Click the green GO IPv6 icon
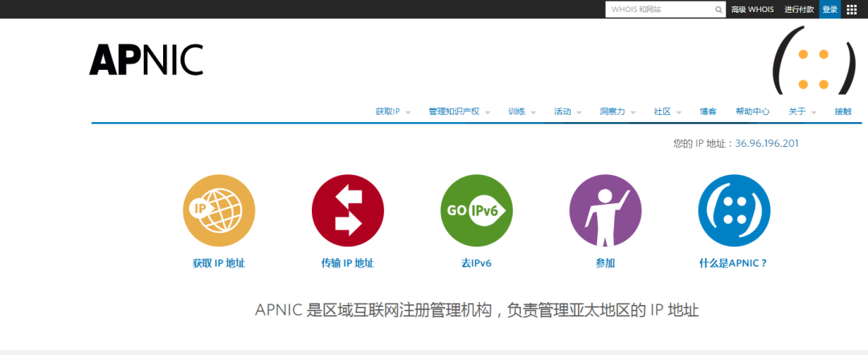 click(x=477, y=210)
